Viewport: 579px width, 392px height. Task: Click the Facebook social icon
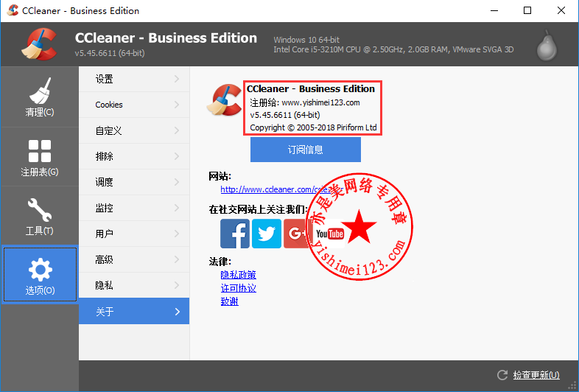235,234
